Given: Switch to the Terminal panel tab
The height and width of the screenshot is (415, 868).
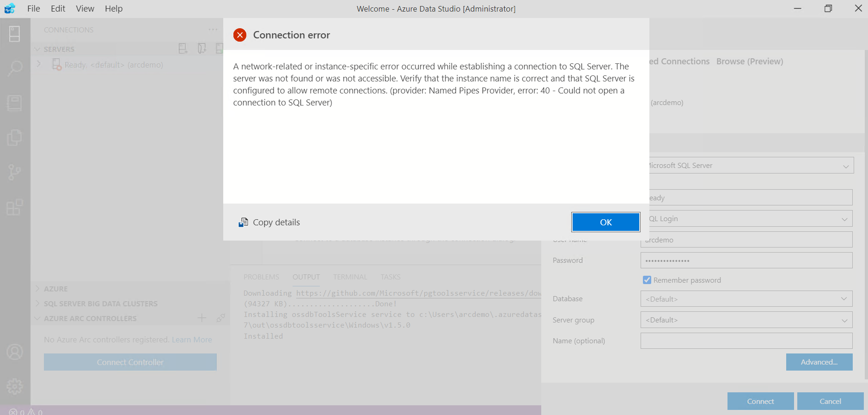Looking at the screenshot, I should tap(350, 277).
